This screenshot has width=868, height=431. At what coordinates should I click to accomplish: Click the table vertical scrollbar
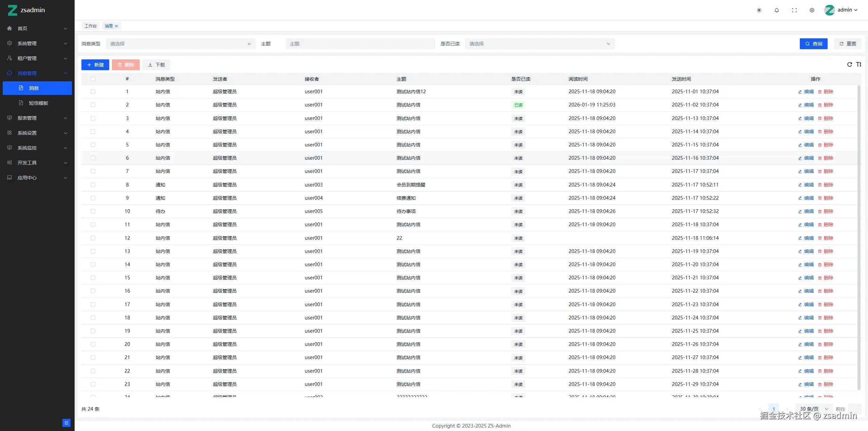[859, 237]
